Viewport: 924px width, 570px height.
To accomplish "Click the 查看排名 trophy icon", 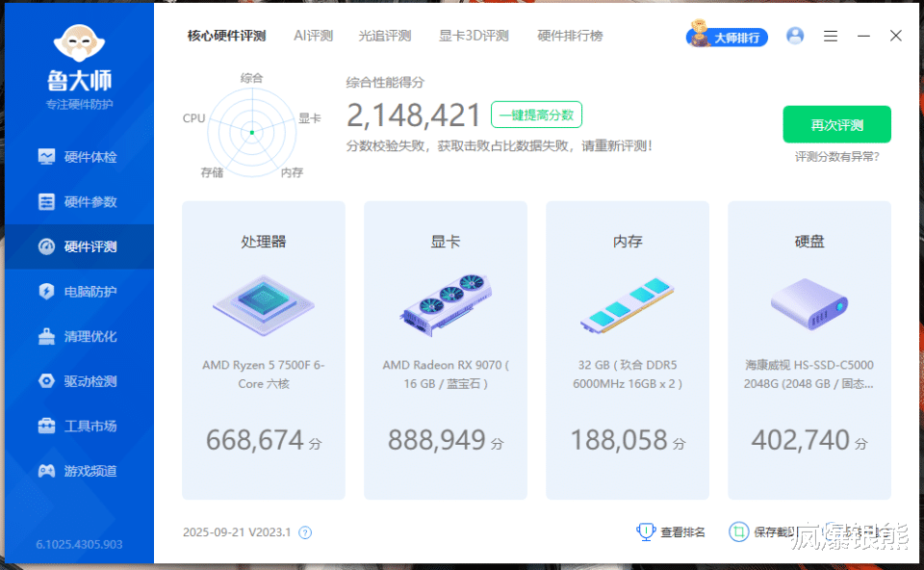I will pos(646,531).
